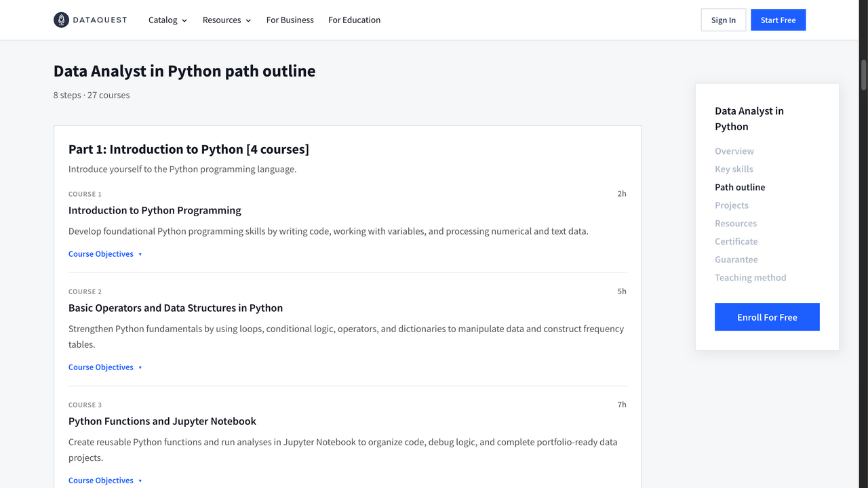Click the Part 1: Introduction to Python heading

[189, 149]
